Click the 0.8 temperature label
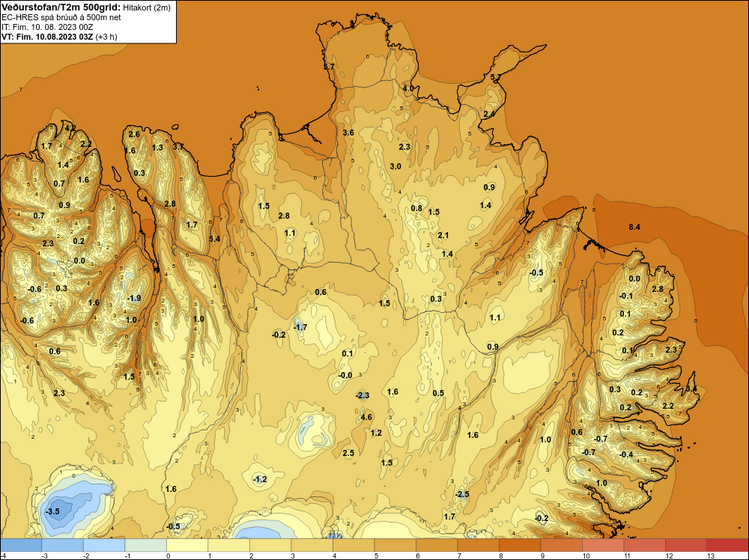This screenshot has height=560, width=749. 416,209
